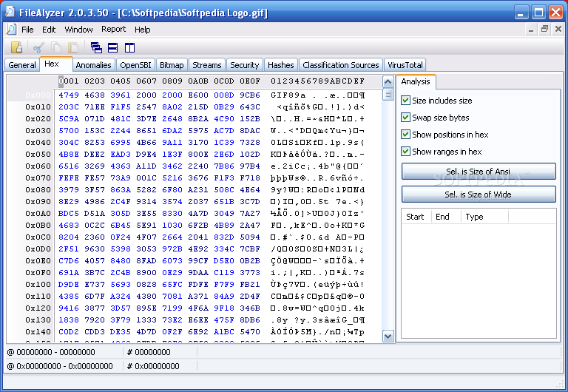The width and height of the screenshot is (568, 392).
Task: Click Sel. is Size of Ansi button
Action: tap(479, 172)
